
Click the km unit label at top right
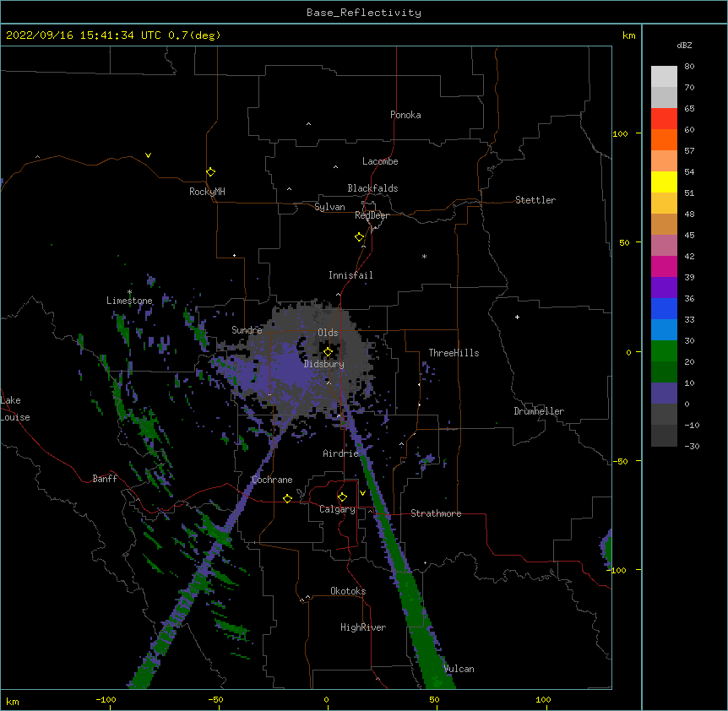coord(628,35)
